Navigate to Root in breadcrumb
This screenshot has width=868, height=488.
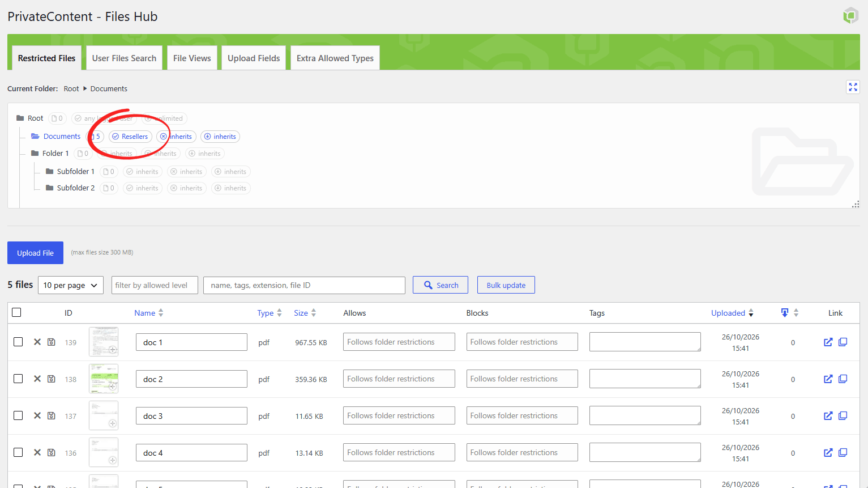[x=71, y=88]
